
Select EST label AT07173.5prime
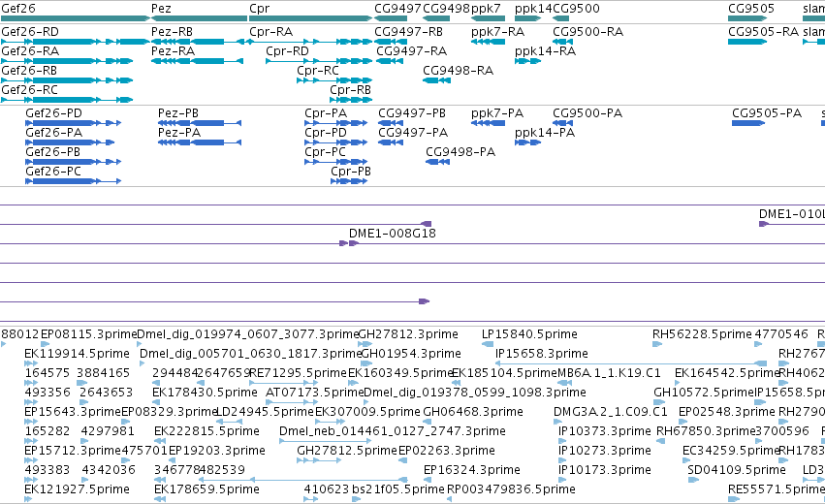[315, 393]
